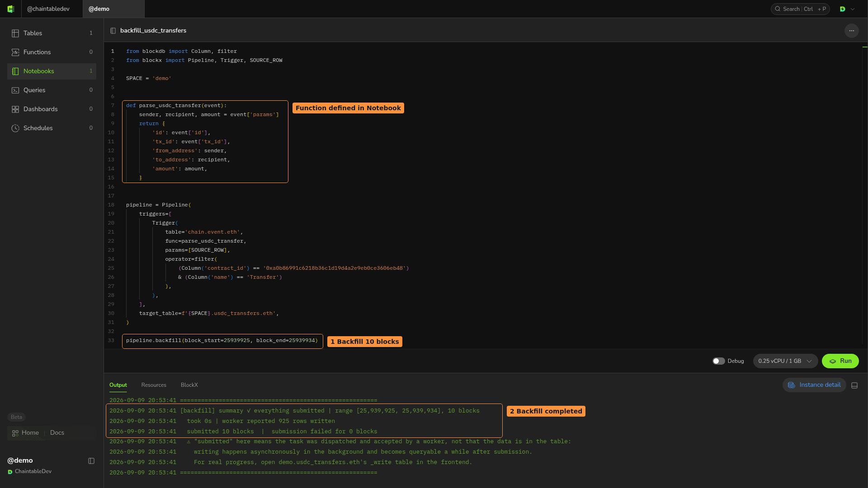Screen dimensions: 868x488
Task: Click the ChaintableDev organization label
Action: 33,472
